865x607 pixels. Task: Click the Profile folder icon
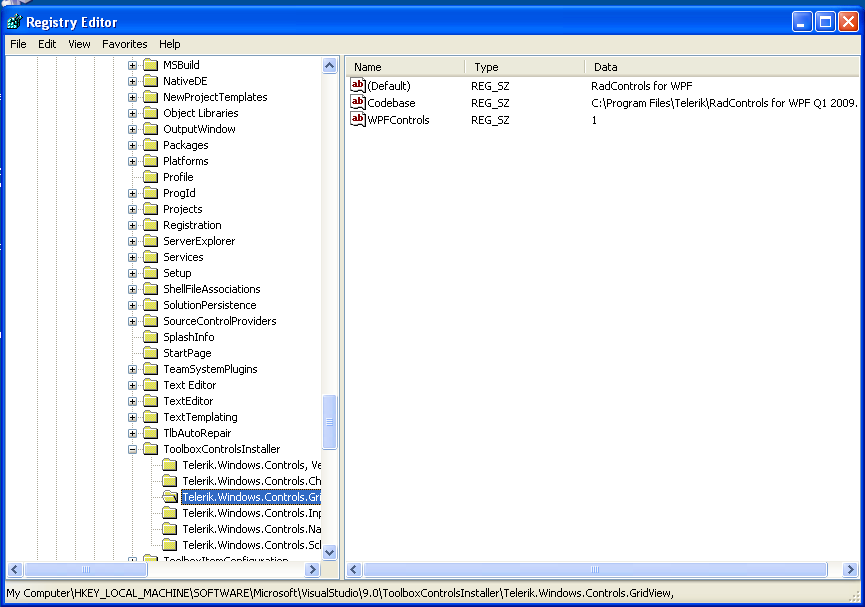tap(151, 177)
